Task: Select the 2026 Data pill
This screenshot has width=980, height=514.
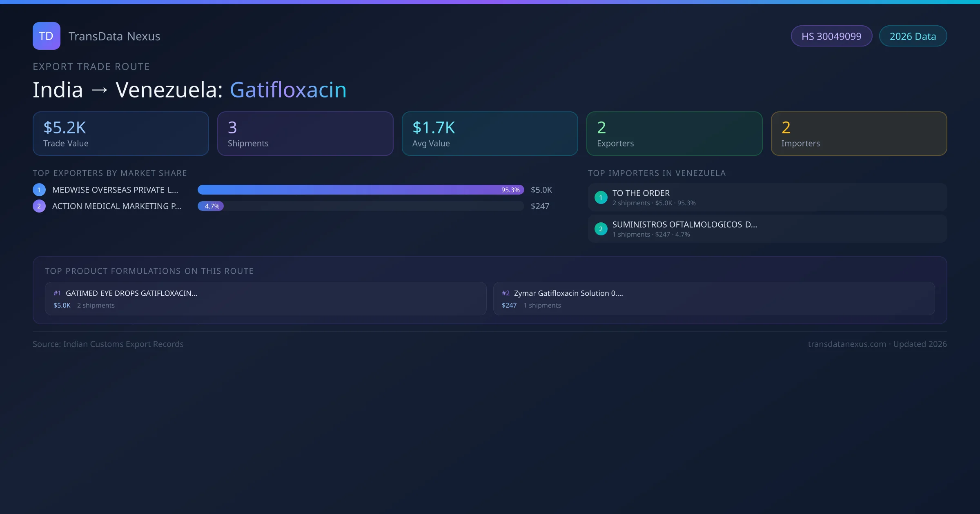Action: (913, 36)
